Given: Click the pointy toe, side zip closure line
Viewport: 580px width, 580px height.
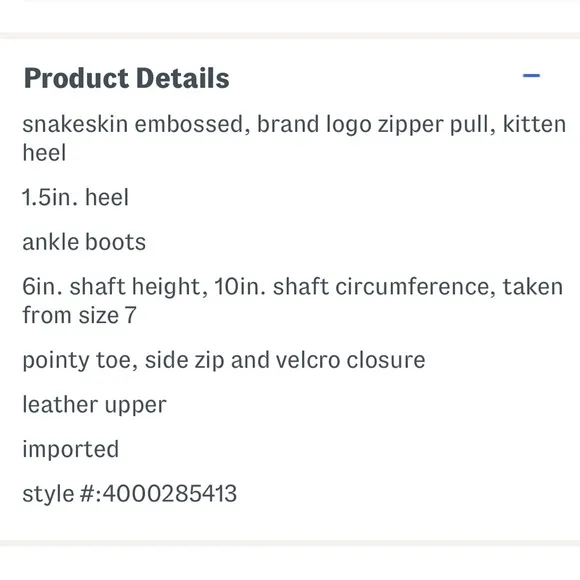Looking at the screenshot, I should (x=224, y=360).
